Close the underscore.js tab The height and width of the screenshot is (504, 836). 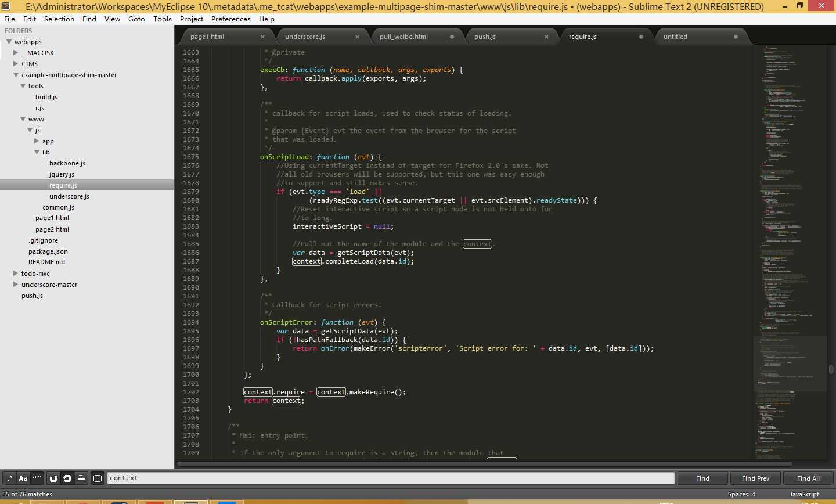[357, 37]
